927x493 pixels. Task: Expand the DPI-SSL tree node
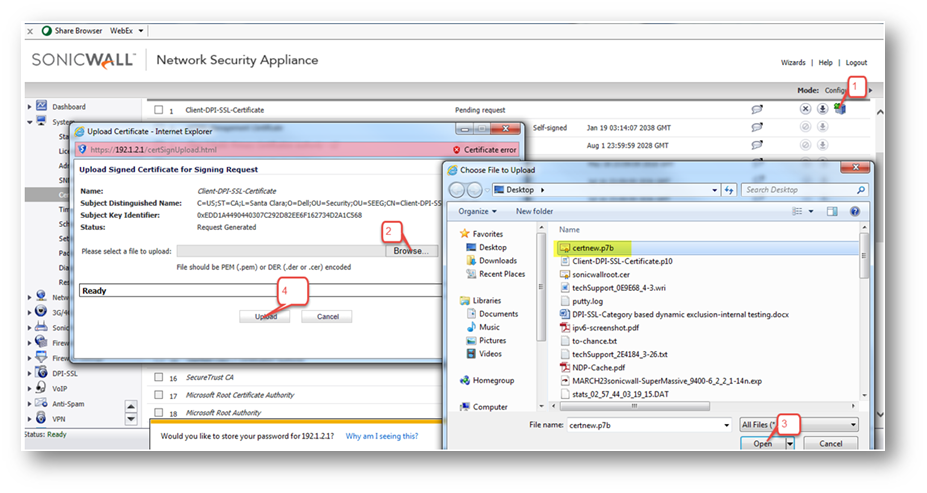click(30, 374)
